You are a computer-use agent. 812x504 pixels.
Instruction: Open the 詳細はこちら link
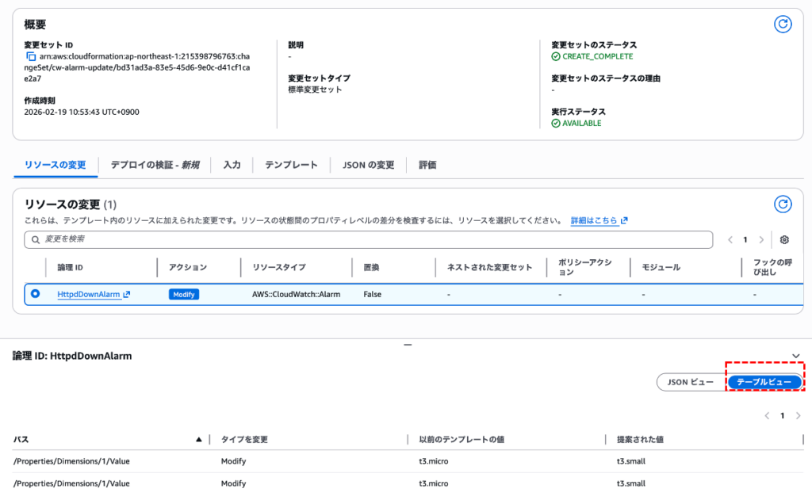click(x=595, y=220)
